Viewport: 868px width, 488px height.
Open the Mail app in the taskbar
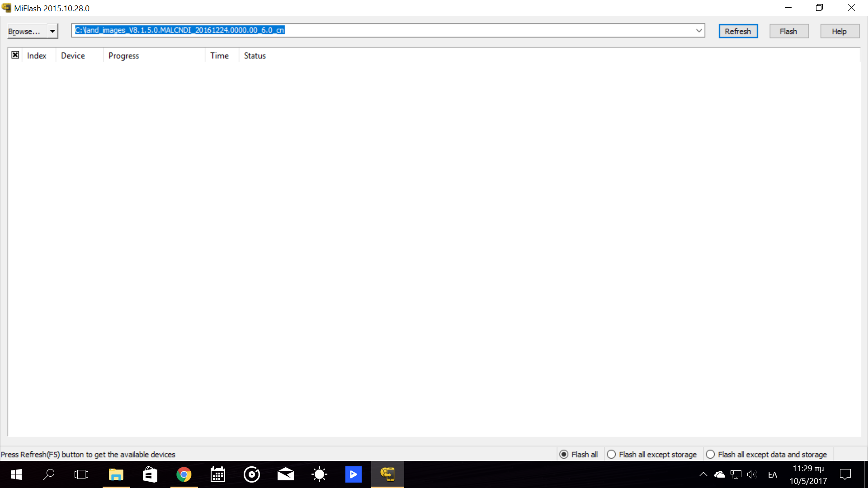(x=285, y=474)
